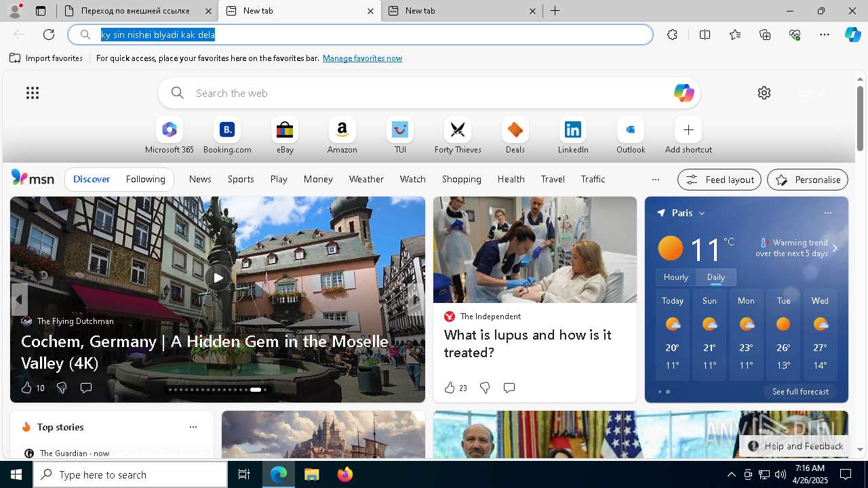Open weather card more options
The height and width of the screenshot is (488, 868).
828,213
